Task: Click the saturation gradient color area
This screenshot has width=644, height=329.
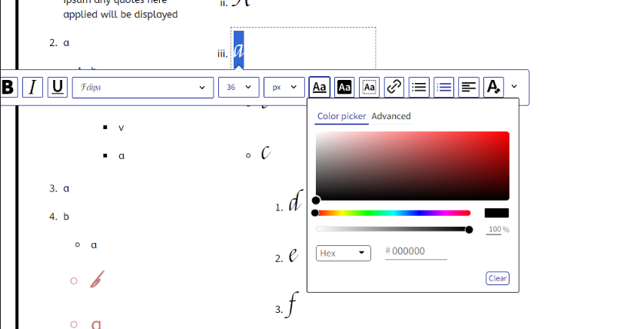Action: pyautogui.click(x=413, y=166)
